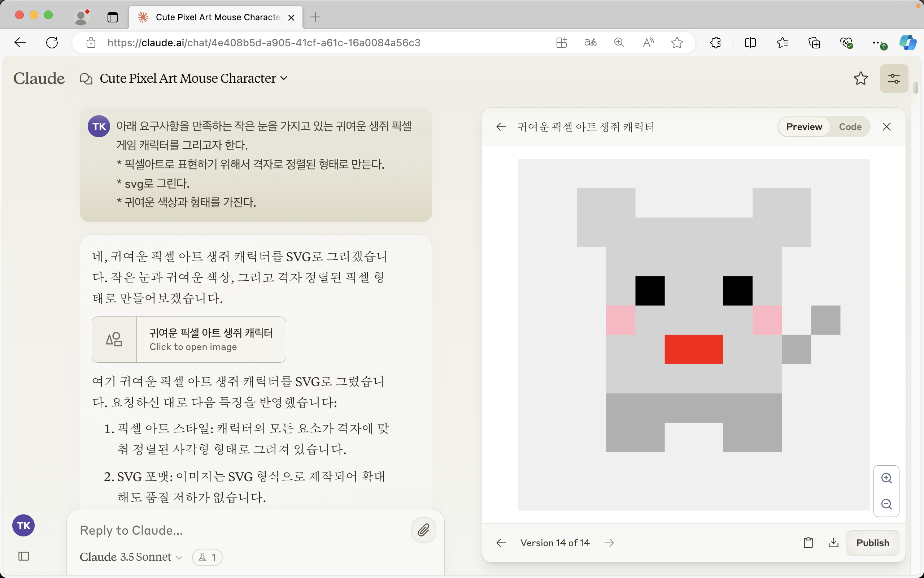View site information lock icon

(x=91, y=42)
